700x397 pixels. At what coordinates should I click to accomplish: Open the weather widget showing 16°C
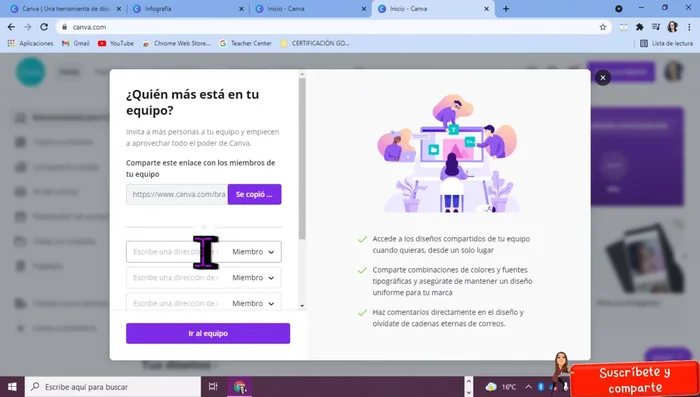[x=501, y=387]
